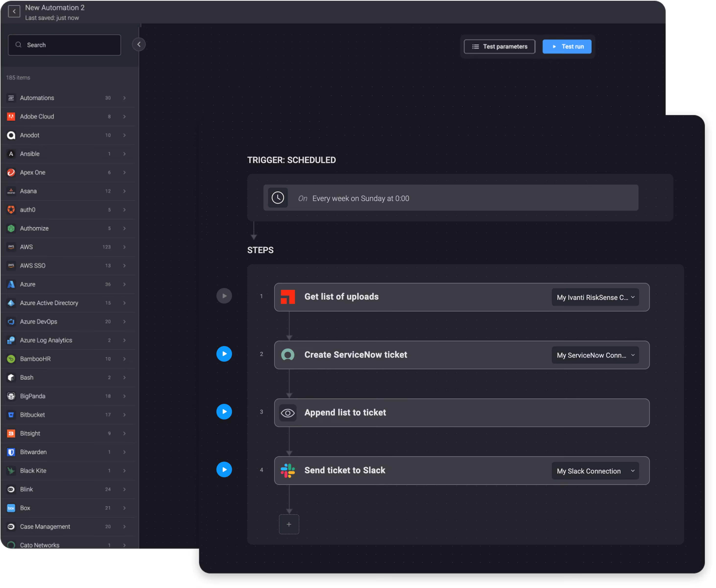Click the Ansible icon

(x=11, y=154)
